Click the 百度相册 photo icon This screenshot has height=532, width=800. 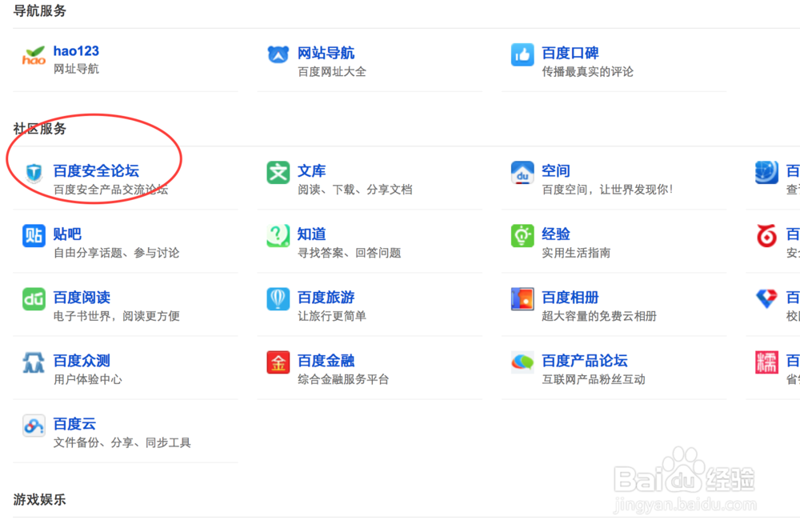[x=522, y=299]
